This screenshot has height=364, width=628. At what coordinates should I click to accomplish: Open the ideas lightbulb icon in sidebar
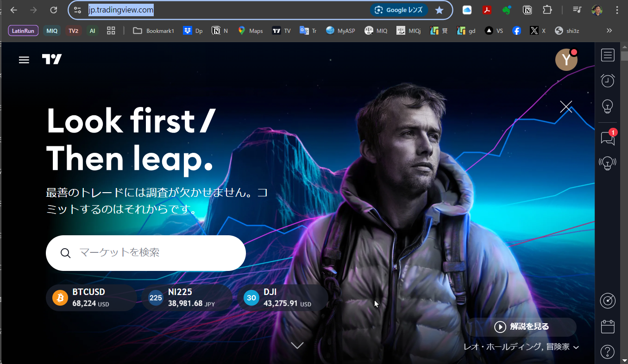(x=608, y=107)
